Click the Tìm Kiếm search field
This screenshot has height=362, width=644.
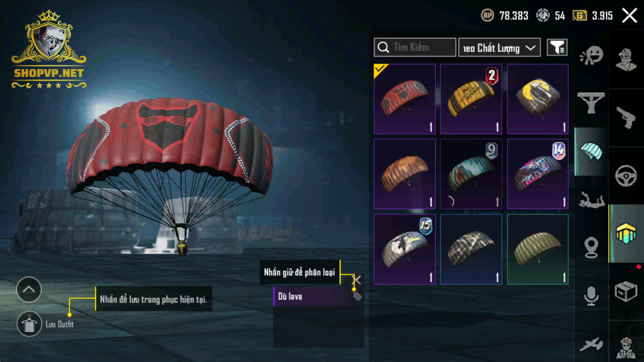pos(415,47)
